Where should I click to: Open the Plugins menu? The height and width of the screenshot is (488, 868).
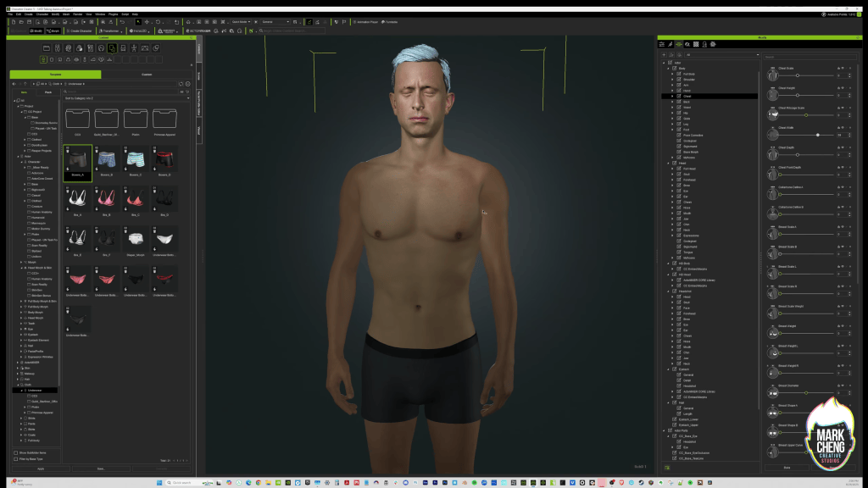(113, 14)
